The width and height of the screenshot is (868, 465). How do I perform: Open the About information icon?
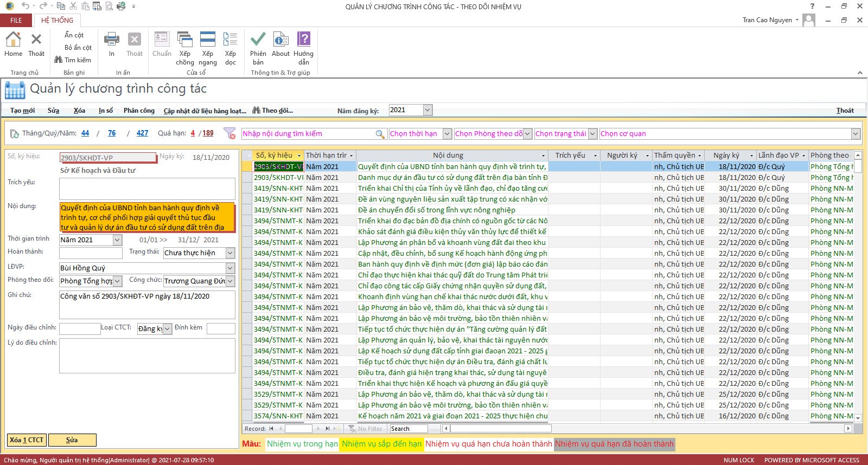280,40
